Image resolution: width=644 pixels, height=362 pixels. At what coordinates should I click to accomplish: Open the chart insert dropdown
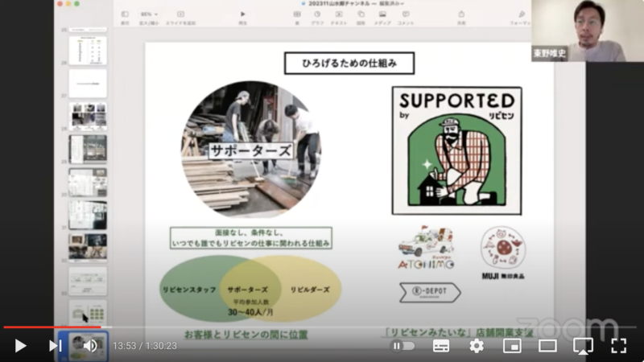(x=318, y=14)
